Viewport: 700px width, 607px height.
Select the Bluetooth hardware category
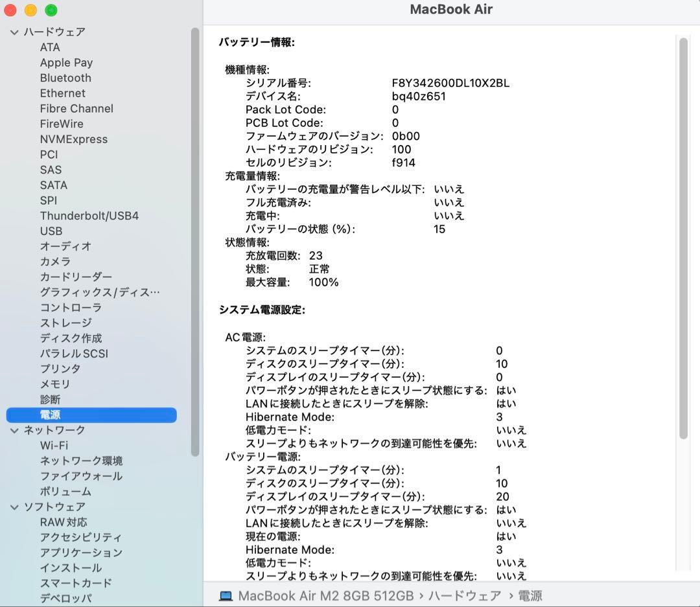65,78
